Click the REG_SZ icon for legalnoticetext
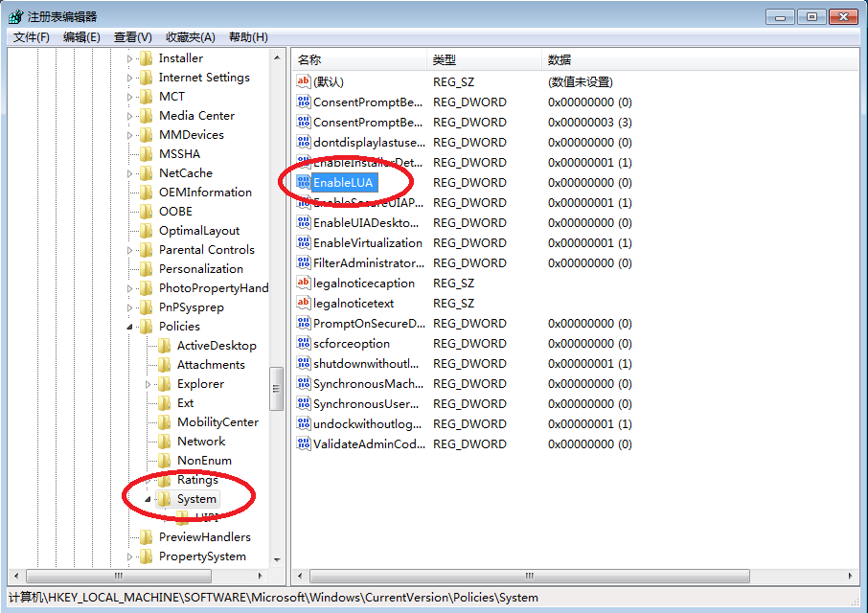The height and width of the screenshot is (613, 868). 305,303
